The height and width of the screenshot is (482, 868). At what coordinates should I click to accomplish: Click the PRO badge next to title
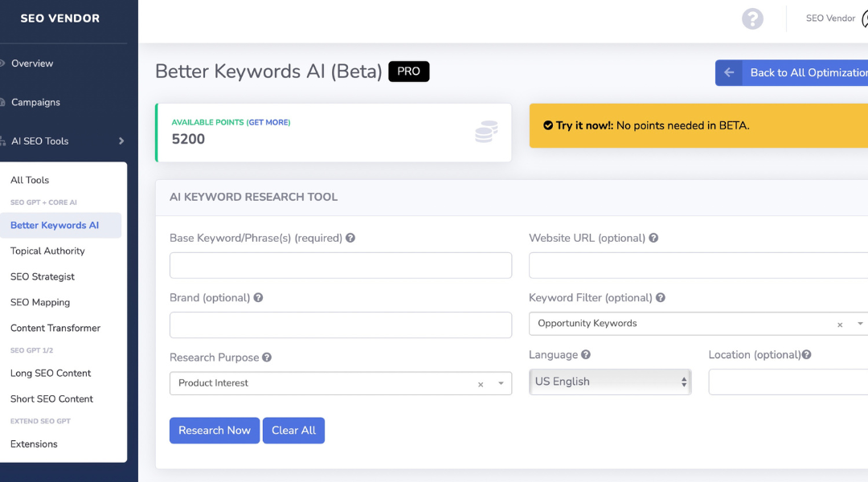(x=409, y=71)
